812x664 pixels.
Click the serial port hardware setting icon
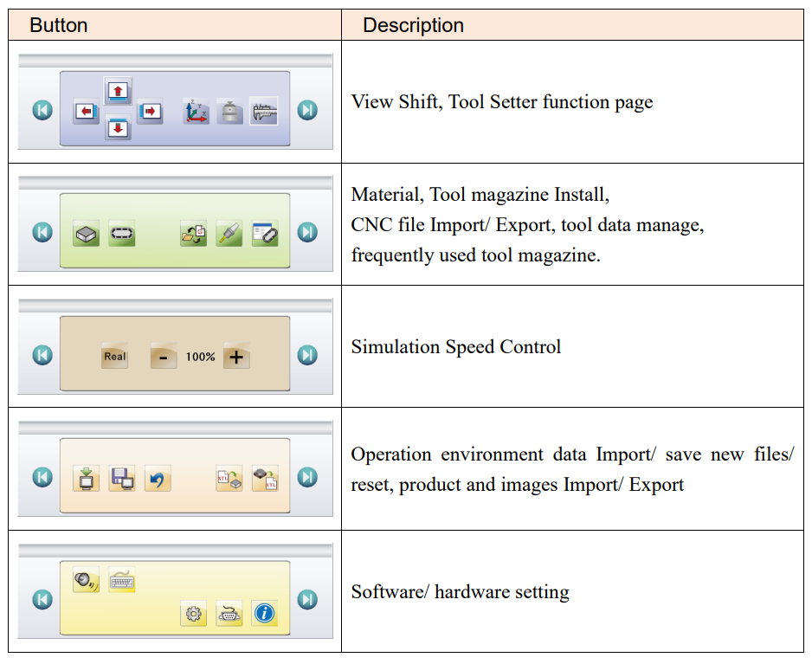coord(229,614)
